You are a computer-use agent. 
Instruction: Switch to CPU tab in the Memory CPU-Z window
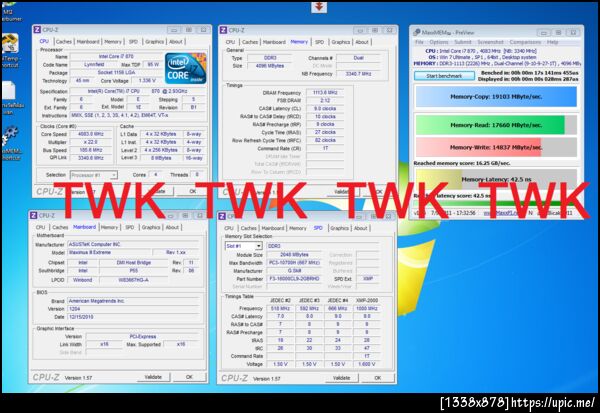coord(230,42)
